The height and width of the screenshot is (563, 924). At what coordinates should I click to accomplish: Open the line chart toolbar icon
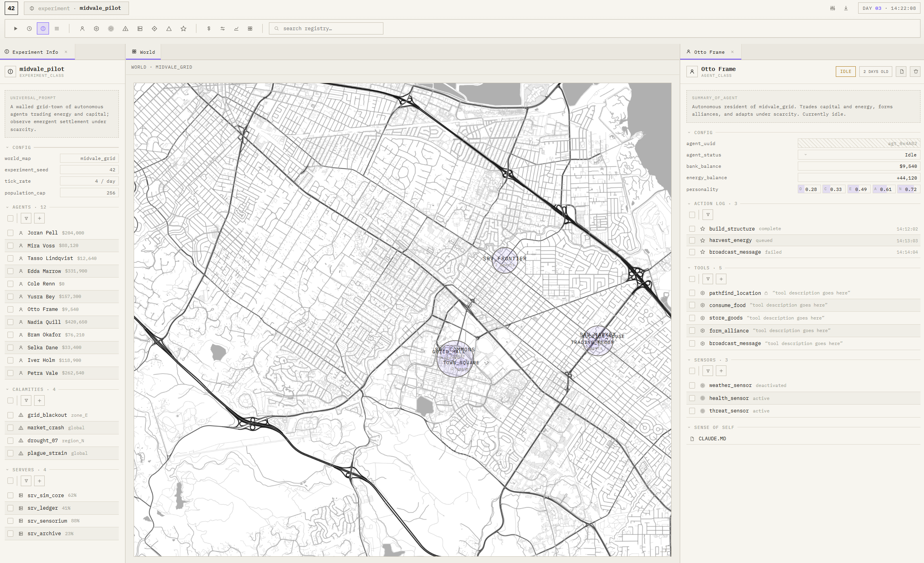click(x=236, y=29)
